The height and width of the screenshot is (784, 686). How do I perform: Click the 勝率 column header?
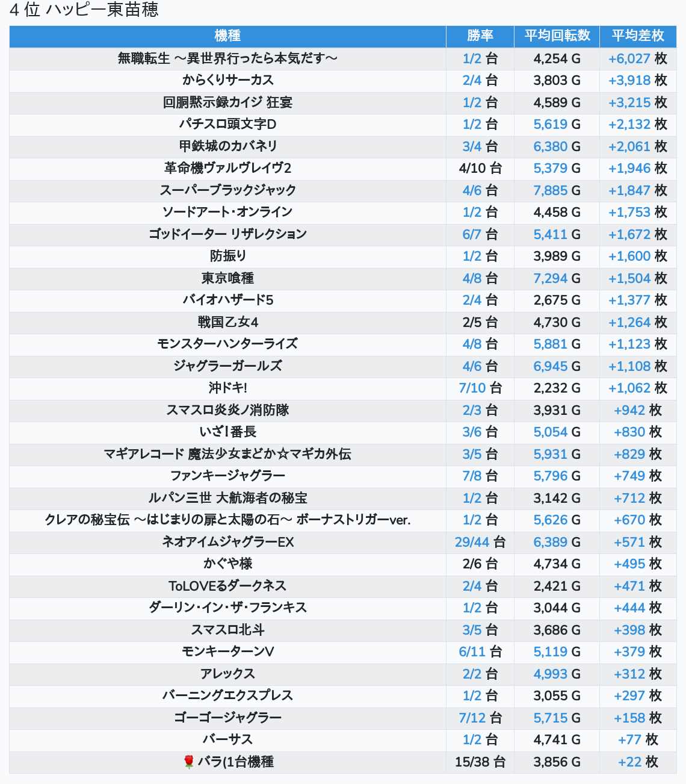click(x=480, y=36)
